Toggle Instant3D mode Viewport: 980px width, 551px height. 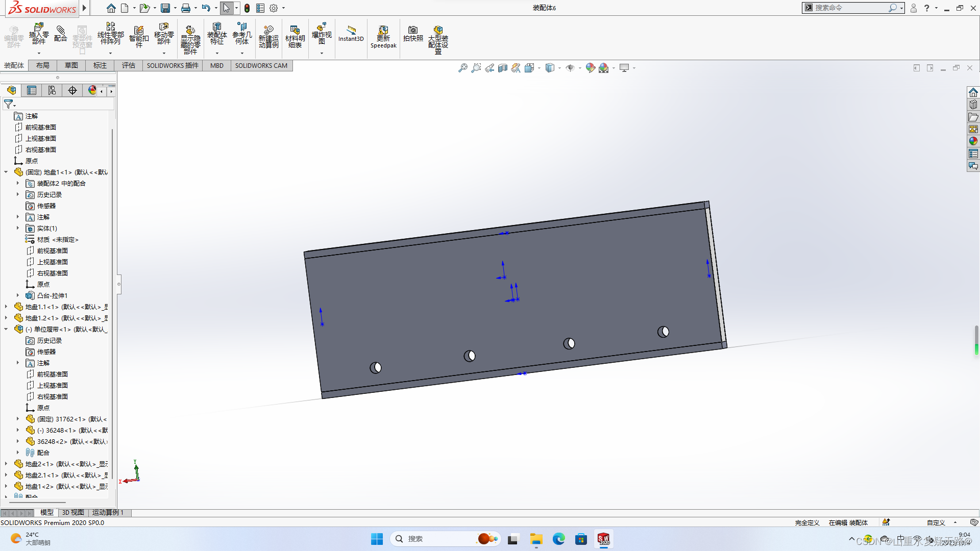point(351,36)
